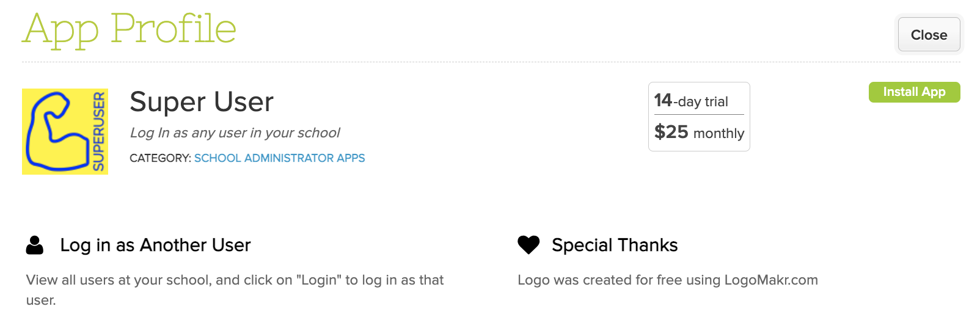Click the View all users description paragraph
Image resolution: width=980 pixels, height=320 pixels.
235,290
